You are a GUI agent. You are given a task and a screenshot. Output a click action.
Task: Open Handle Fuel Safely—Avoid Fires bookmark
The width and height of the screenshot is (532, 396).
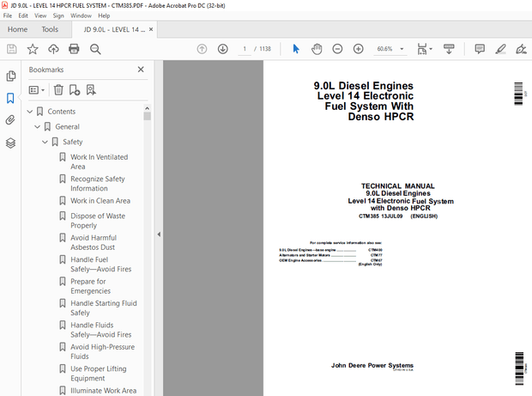pyautogui.click(x=100, y=265)
